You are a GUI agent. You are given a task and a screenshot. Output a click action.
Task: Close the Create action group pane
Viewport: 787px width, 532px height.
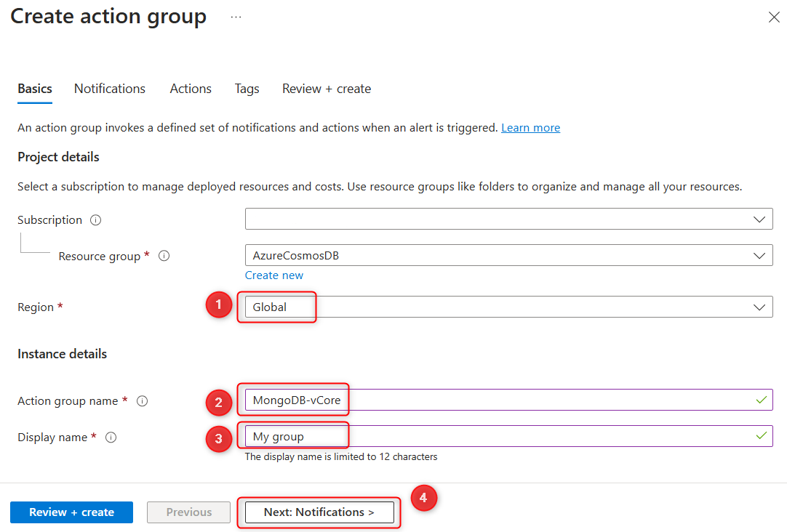774,17
